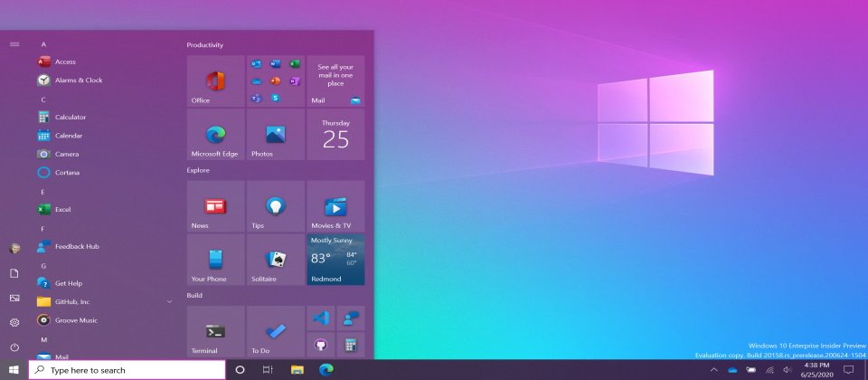Open the To Do tile
Screen dimensions: 868x380
coord(275,331)
